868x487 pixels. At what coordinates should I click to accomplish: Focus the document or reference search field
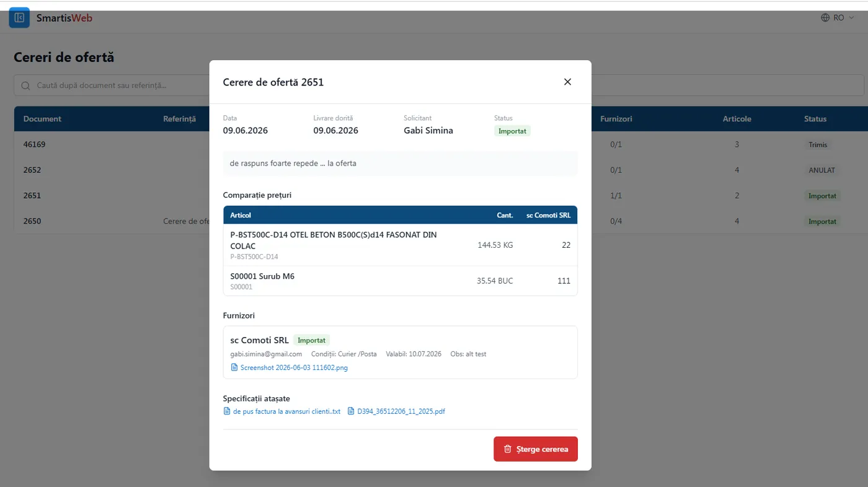(439, 86)
